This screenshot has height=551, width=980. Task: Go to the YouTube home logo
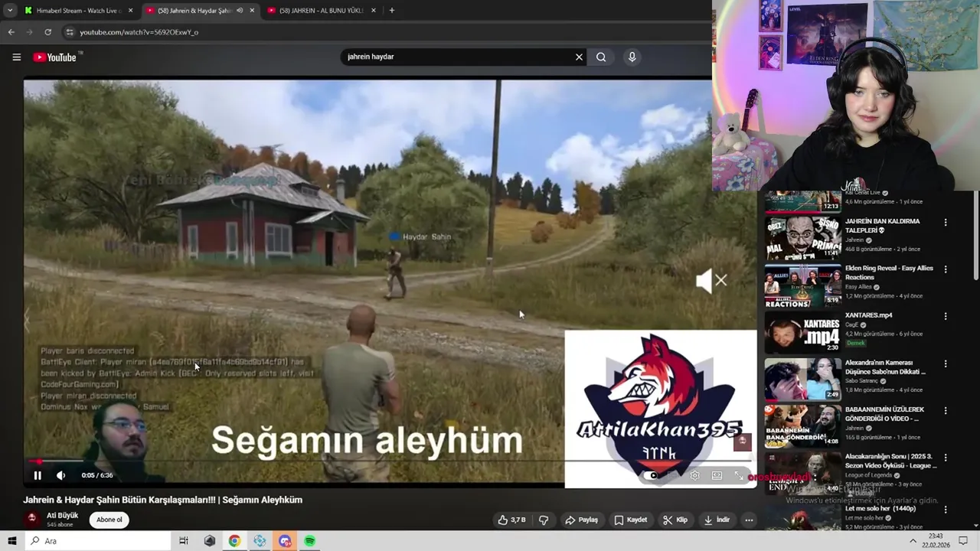point(55,57)
